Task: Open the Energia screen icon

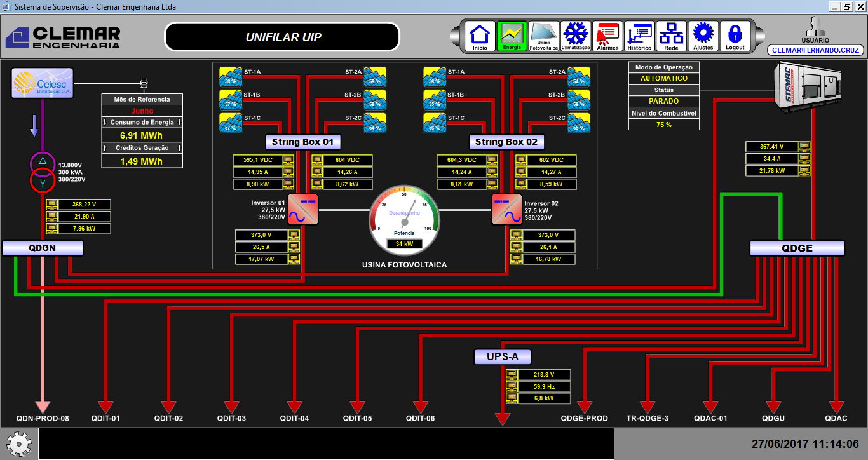Action: point(512,36)
